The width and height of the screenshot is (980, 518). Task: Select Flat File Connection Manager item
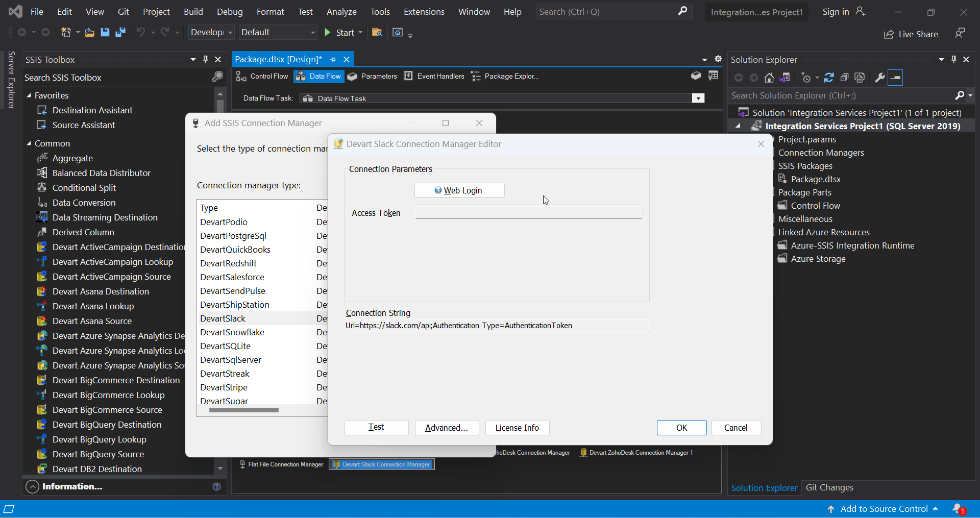tap(281, 464)
